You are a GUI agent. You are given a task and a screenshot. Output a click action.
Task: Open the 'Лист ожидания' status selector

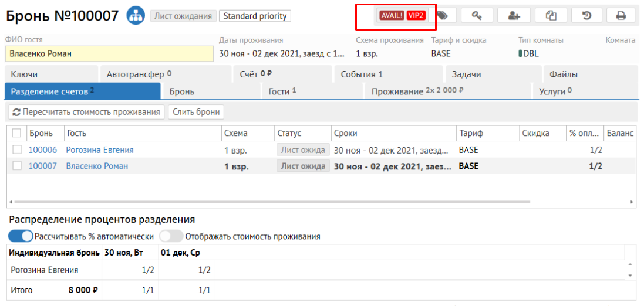click(x=183, y=16)
